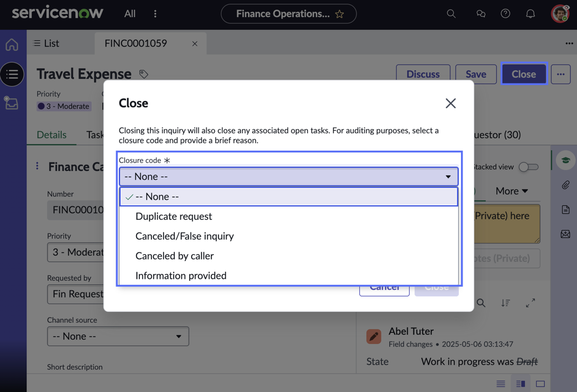
Task: Click the tag icon beside Travel Expense
Action: (144, 75)
